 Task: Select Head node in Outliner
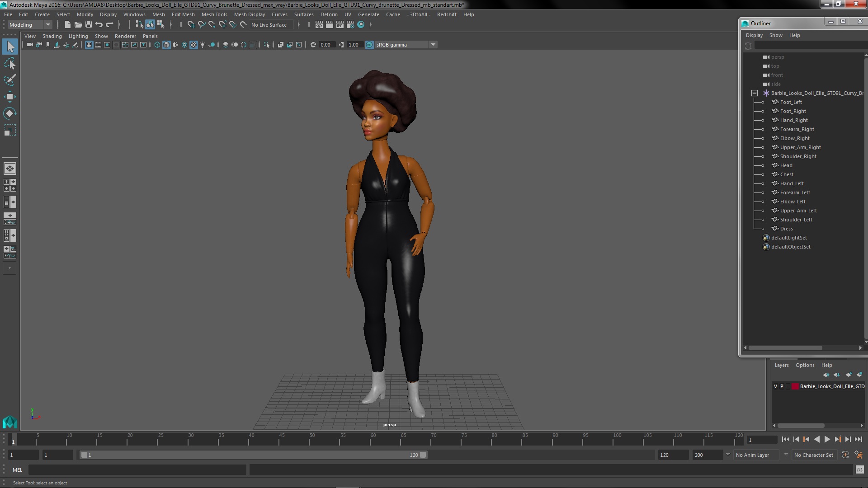pyautogui.click(x=786, y=165)
